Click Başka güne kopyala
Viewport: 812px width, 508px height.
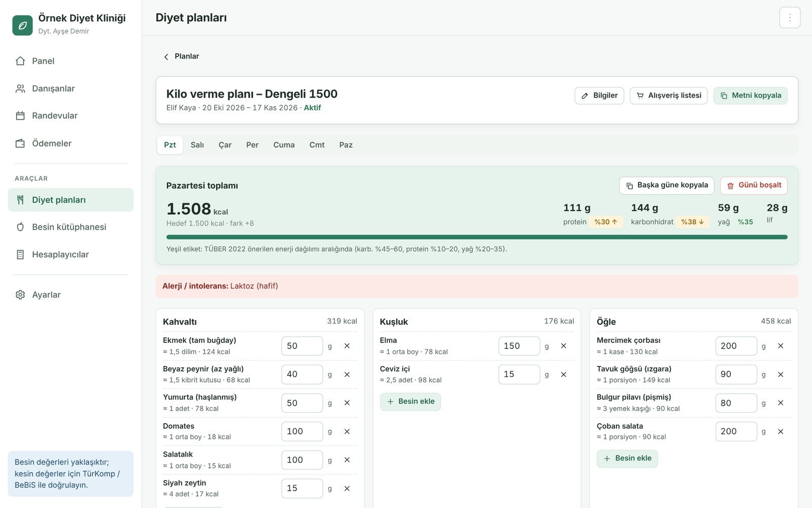pyautogui.click(x=666, y=185)
